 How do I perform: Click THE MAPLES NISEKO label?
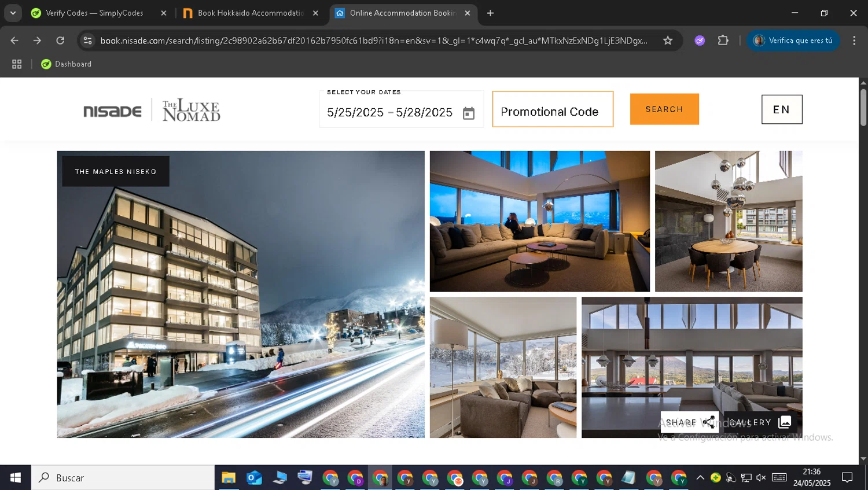[x=116, y=171]
